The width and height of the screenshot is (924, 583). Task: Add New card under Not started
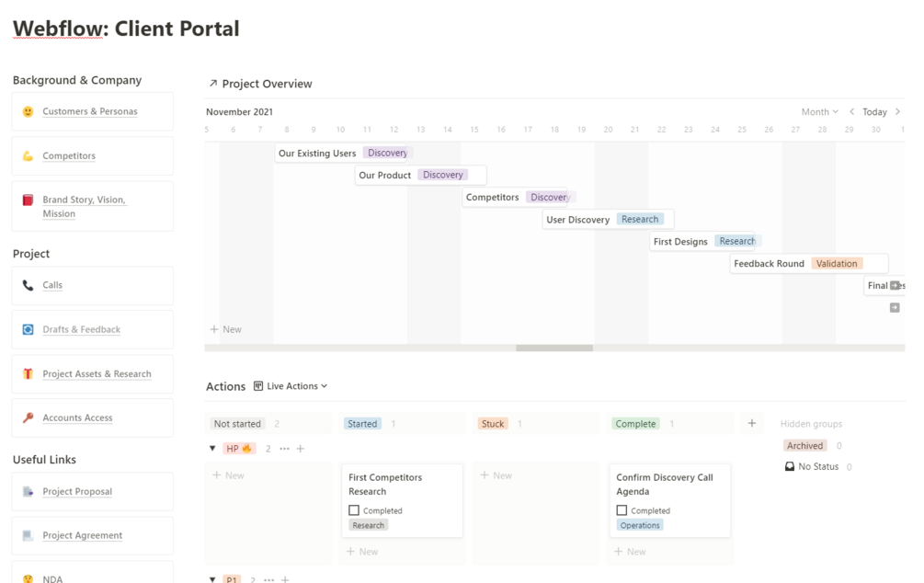tap(228, 475)
